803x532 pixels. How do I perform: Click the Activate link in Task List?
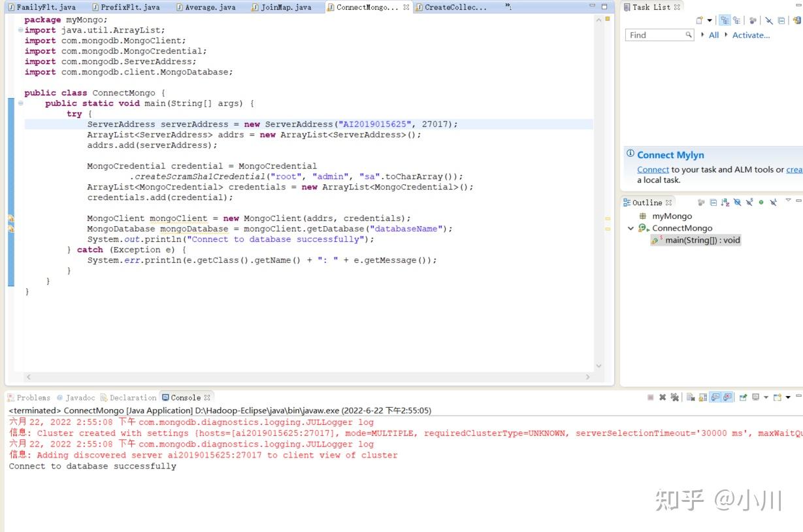[x=751, y=35]
